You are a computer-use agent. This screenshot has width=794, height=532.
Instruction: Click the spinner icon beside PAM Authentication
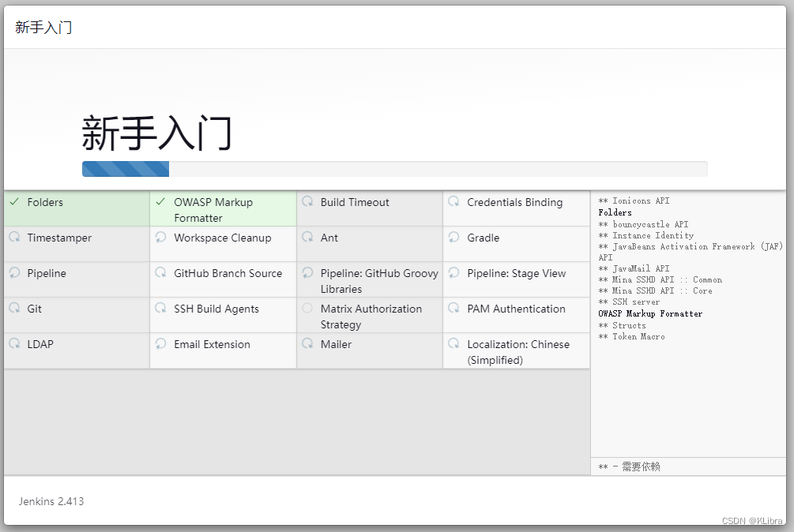[453, 308]
